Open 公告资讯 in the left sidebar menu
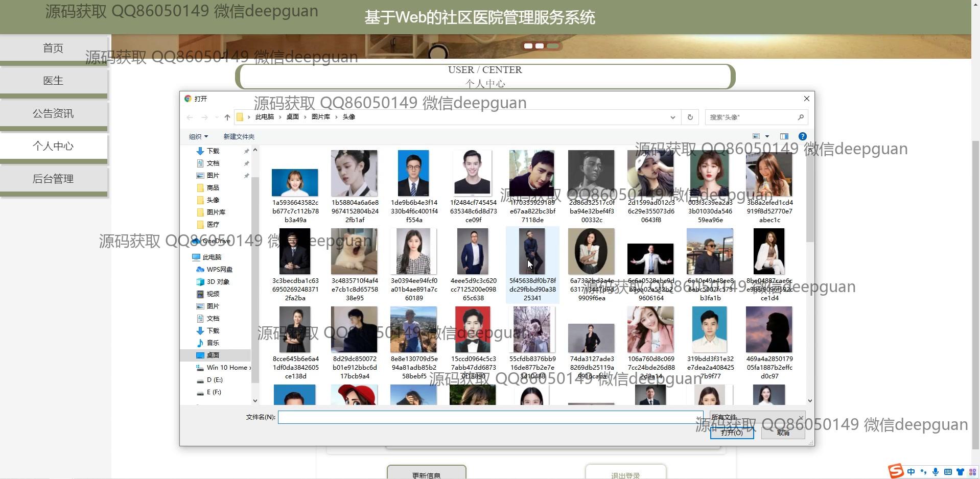The height and width of the screenshot is (479, 980). 53,113
